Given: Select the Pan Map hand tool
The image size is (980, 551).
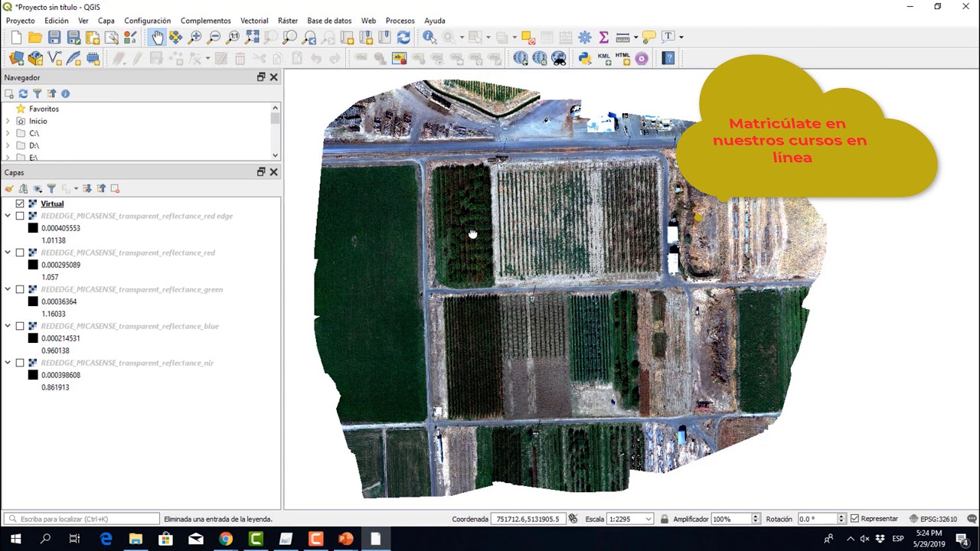Looking at the screenshot, I should (156, 37).
